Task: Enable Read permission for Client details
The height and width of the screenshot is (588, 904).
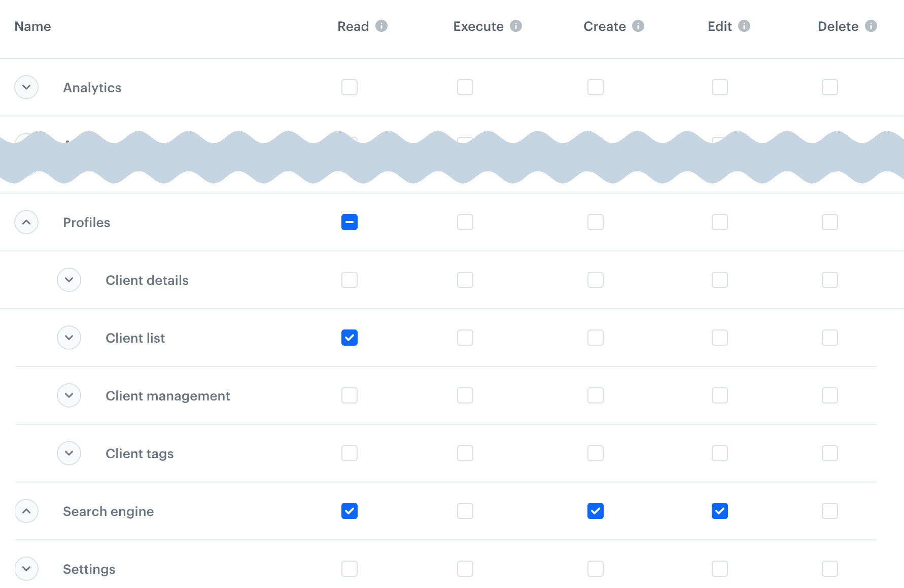Action: [349, 280]
